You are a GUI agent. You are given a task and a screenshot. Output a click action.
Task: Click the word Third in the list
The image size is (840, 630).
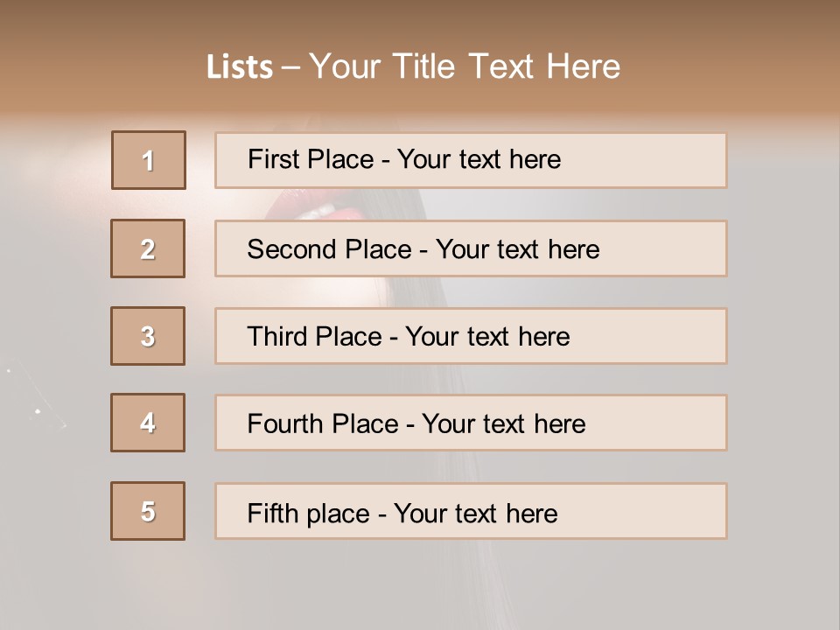276,336
